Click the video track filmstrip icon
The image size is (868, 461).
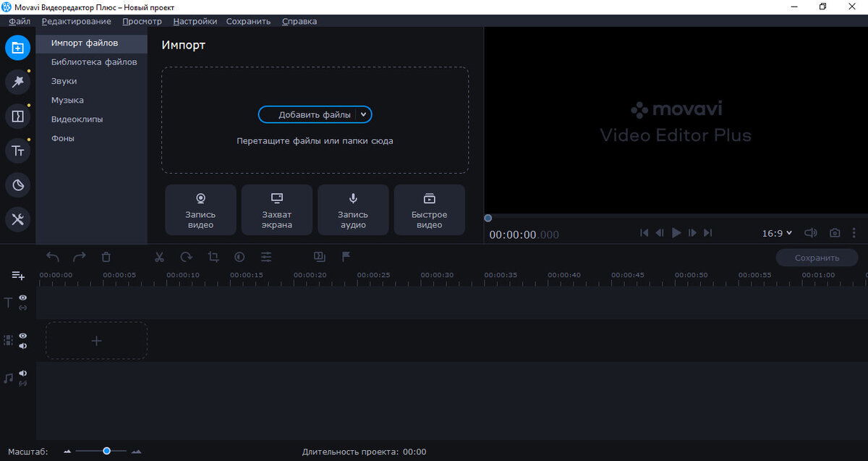click(x=9, y=340)
